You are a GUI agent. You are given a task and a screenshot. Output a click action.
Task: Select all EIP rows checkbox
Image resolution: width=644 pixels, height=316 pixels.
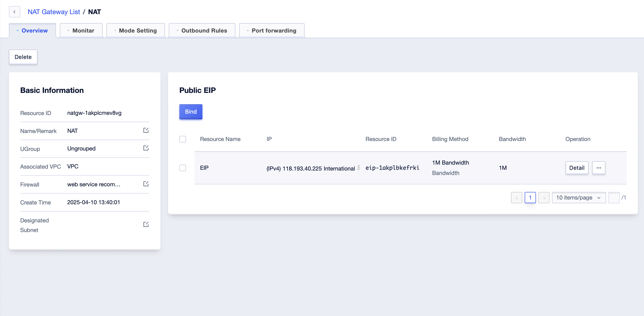(x=182, y=139)
